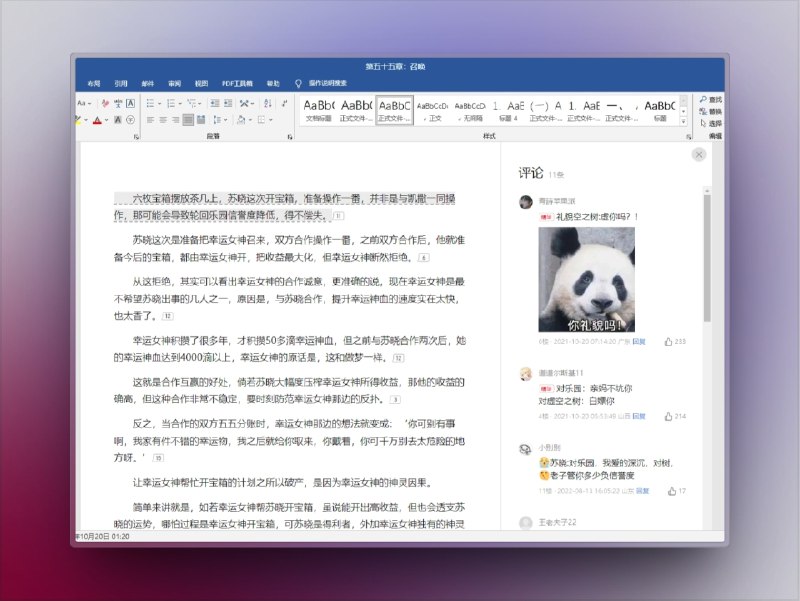Toggle show/hide paragraph marks
This screenshot has height=601, width=800.
(285, 103)
